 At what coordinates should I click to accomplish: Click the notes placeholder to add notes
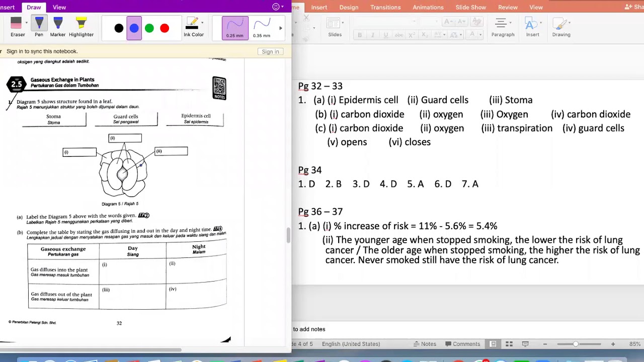[309, 329]
